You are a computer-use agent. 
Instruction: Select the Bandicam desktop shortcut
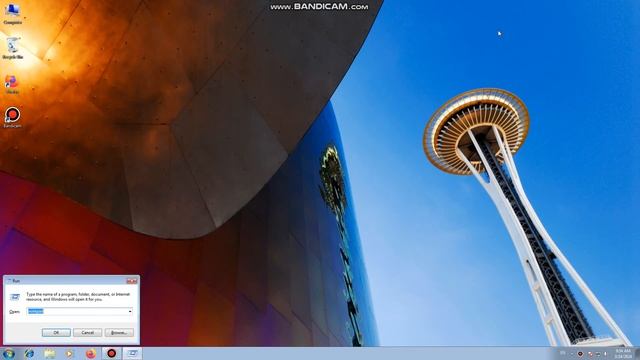[x=12, y=118]
